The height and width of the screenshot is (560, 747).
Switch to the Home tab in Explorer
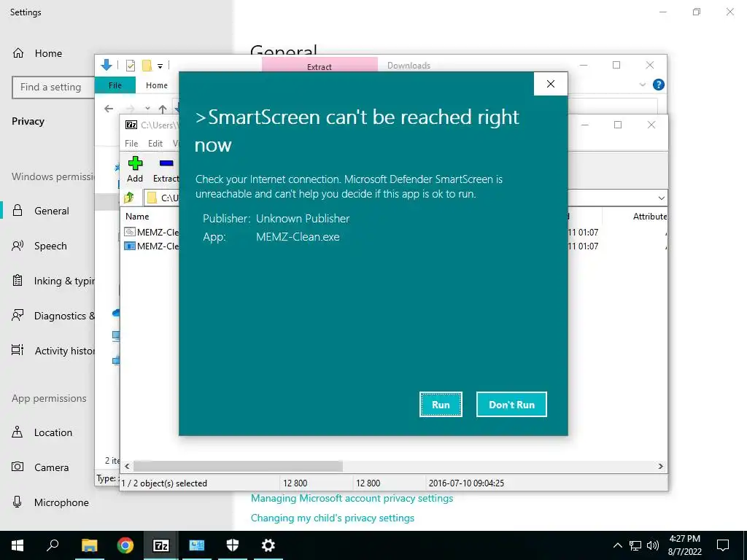(x=157, y=85)
